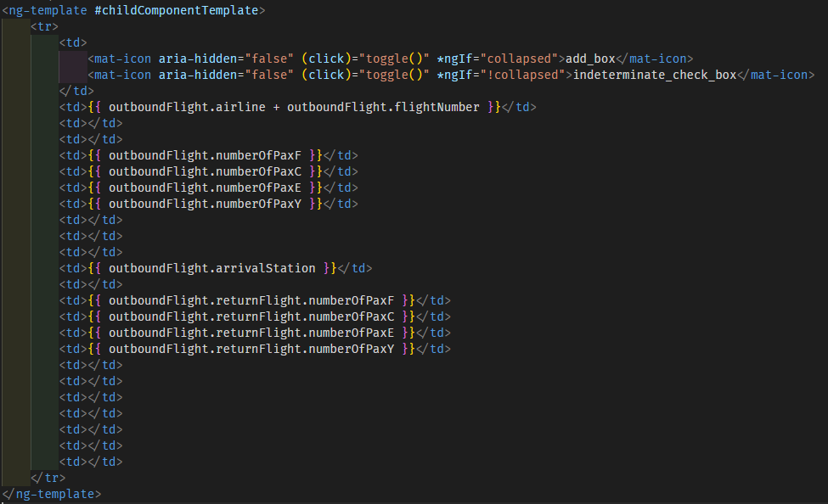
Task: Click the aria-hidden="false" attribute
Action: pos(228,58)
